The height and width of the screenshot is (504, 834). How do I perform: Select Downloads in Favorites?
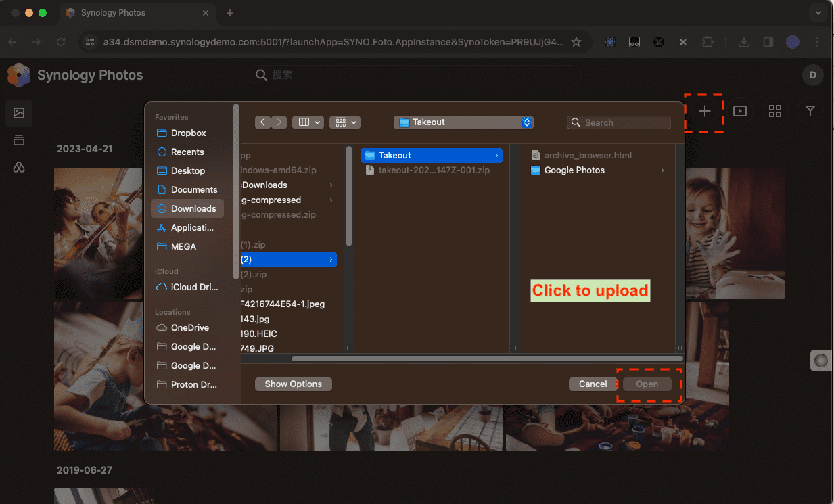[187, 208]
